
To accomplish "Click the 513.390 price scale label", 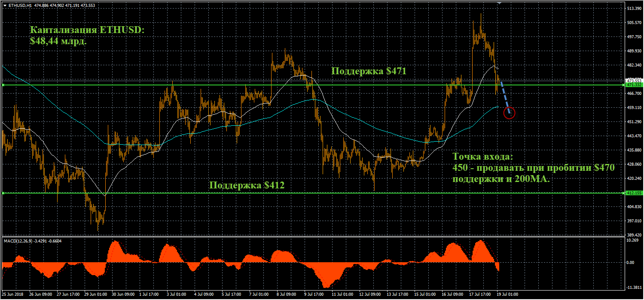I will click(634, 9).
